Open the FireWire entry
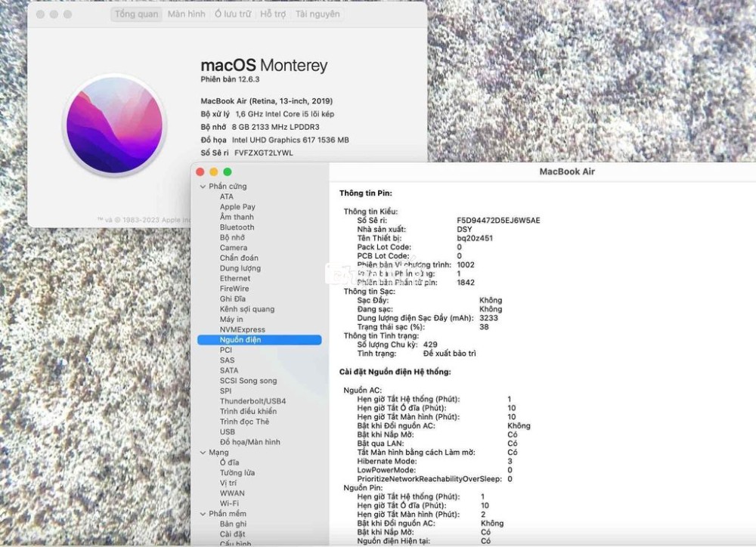The height and width of the screenshot is (547, 756). pyautogui.click(x=234, y=289)
